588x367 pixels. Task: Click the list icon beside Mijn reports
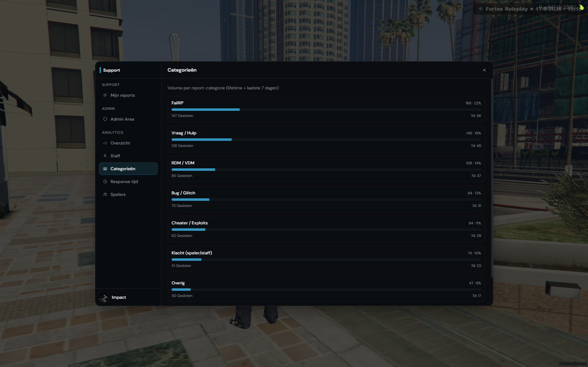click(105, 95)
